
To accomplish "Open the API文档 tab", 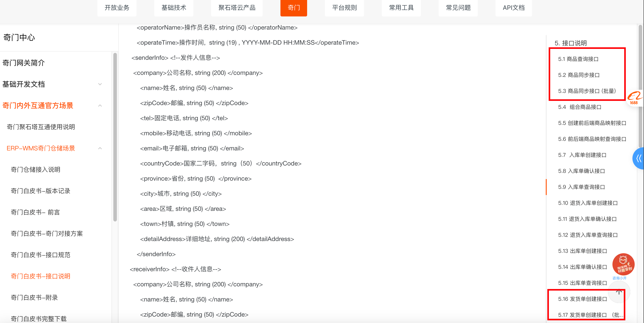I will [x=514, y=8].
